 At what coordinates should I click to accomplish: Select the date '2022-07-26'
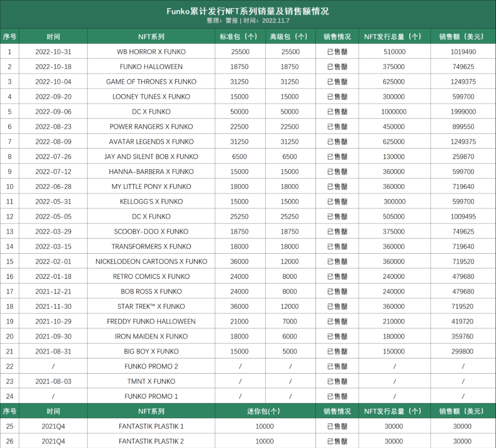53,157
